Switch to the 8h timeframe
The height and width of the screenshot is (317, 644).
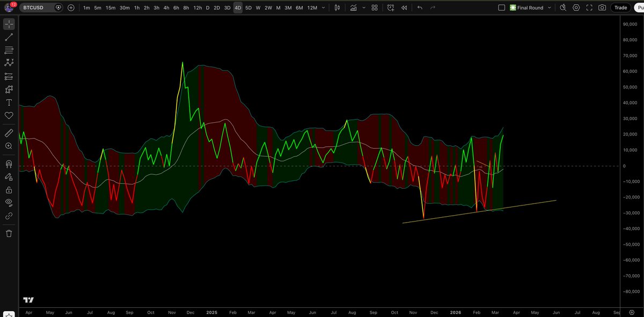[x=186, y=8]
